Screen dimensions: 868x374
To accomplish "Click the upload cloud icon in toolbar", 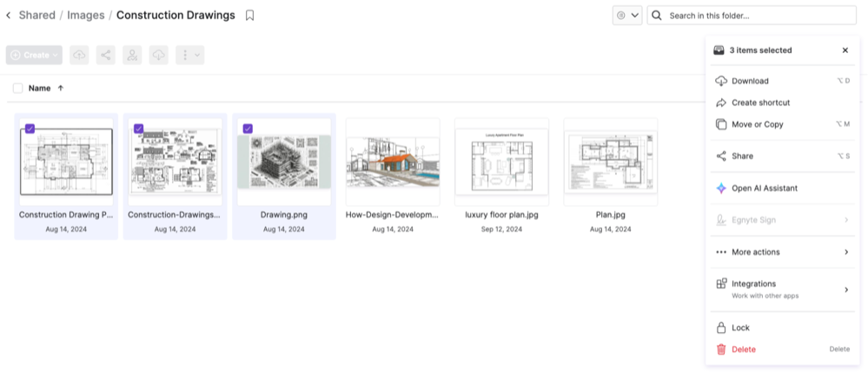I will point(79,55).
